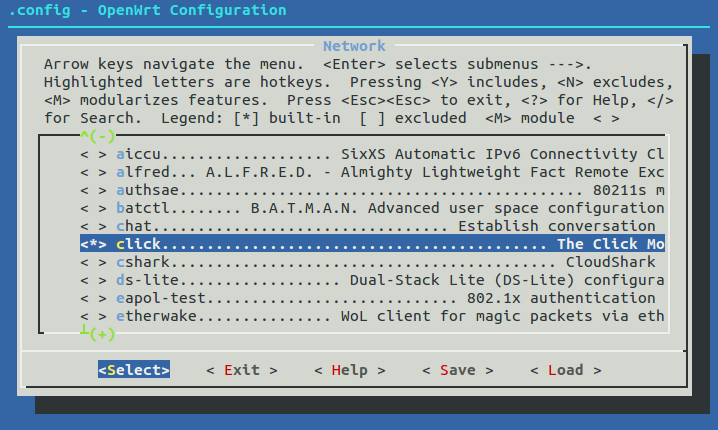Click the highlighted click menu entry
718x430 pixels.
pyautogui.click(x=390, y=245)
